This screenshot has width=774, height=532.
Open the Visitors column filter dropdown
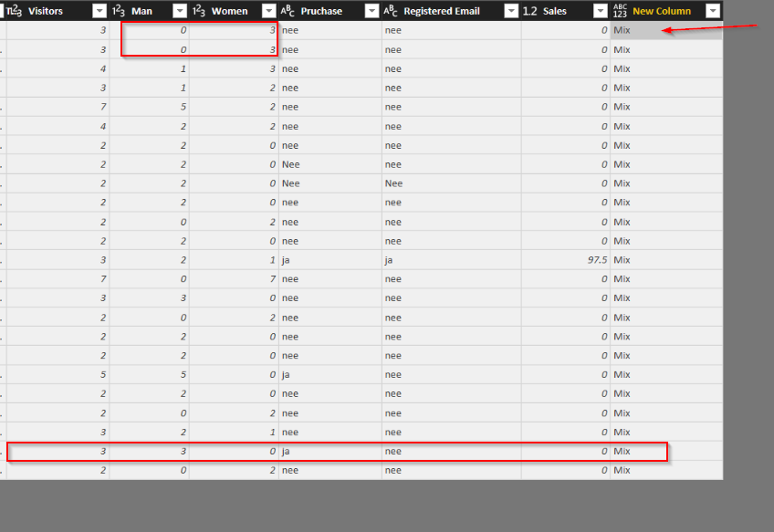click(99, 11)
